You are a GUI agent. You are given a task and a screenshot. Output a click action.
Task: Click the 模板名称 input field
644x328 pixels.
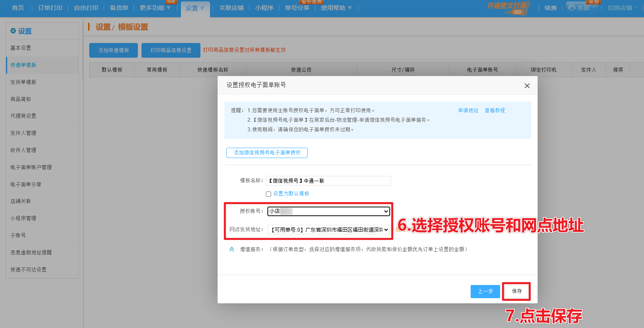[328, 181]
